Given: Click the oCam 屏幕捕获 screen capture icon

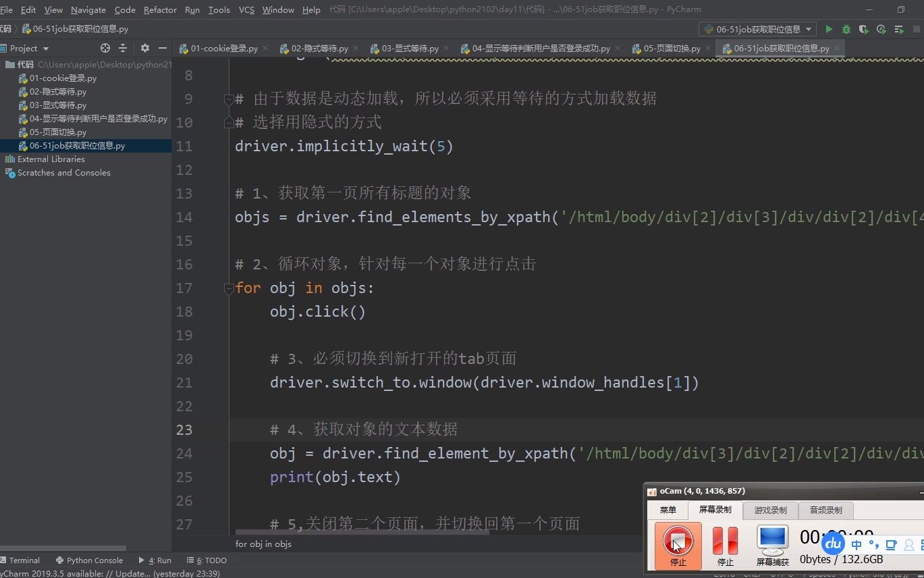Looking at the screenshot, I should click(772, 545).
